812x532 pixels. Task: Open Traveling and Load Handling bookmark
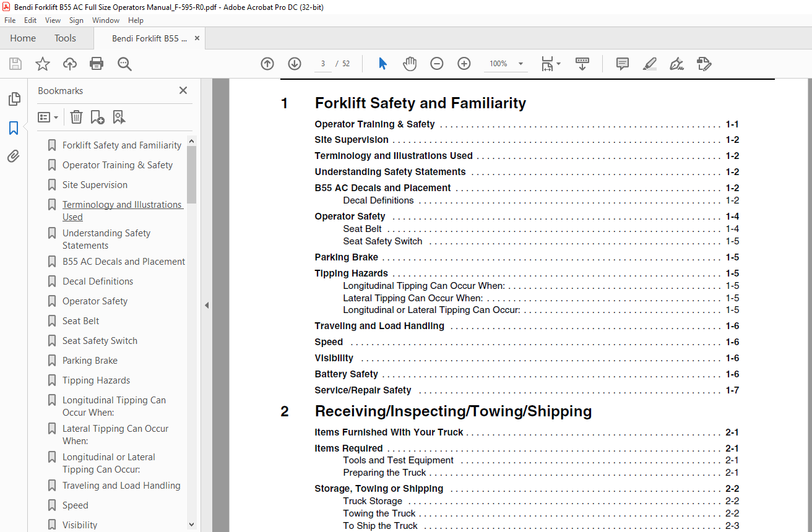click(121, 486)
